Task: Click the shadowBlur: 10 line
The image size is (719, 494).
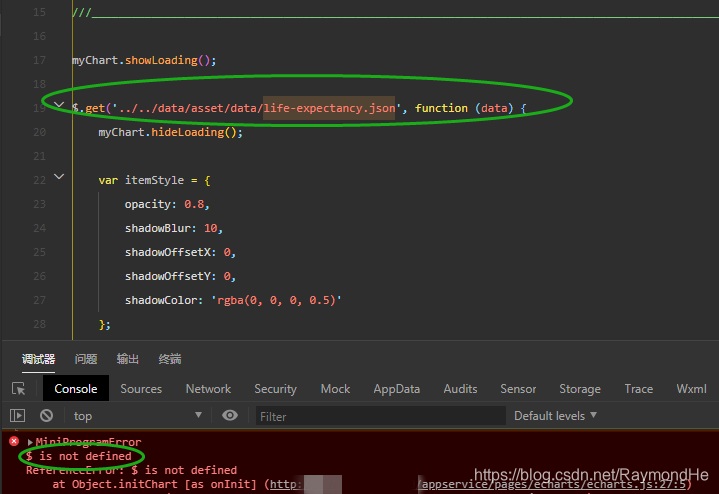Action: point(174,228)
